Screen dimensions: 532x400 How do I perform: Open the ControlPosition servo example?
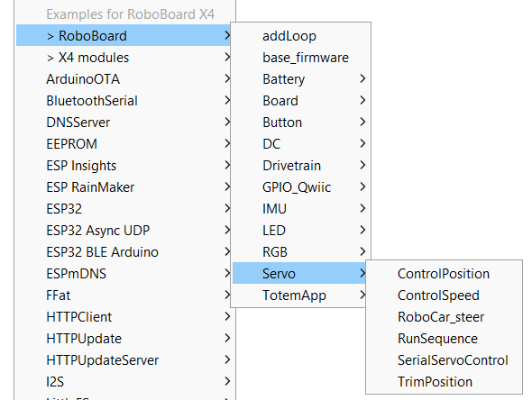444,274
